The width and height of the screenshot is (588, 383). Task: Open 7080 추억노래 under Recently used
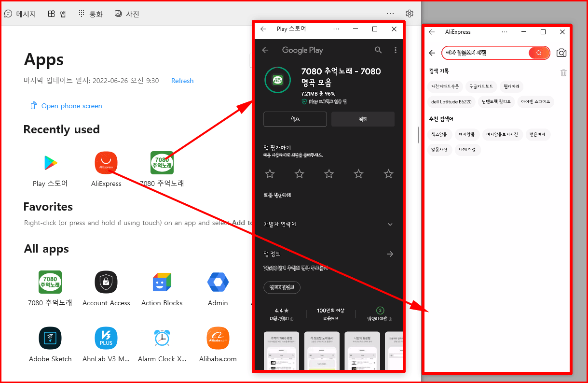click(x=162, y=163)
